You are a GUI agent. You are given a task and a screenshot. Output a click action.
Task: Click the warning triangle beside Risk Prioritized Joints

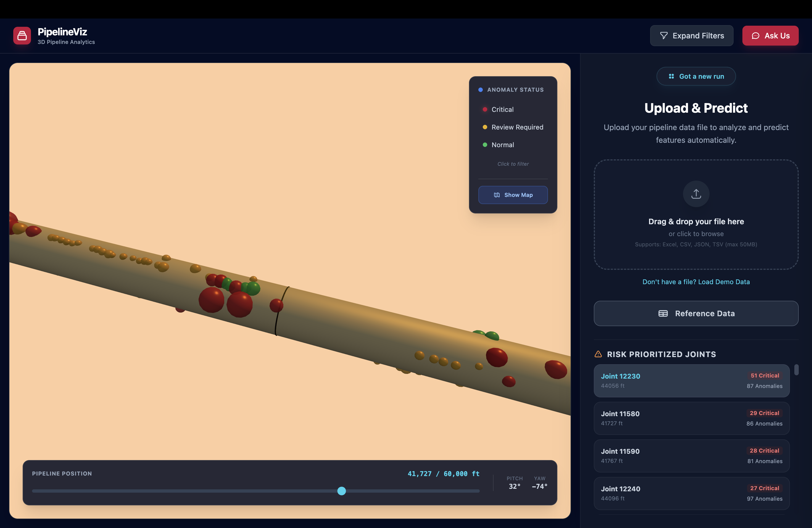click(598, 354)
